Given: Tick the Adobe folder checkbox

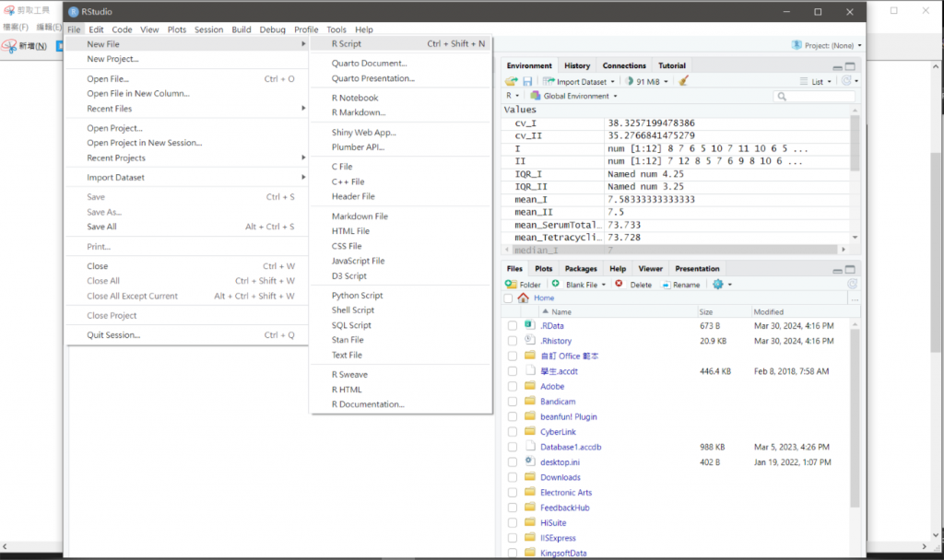Looking at the screenshot, I should coord(513,387).
